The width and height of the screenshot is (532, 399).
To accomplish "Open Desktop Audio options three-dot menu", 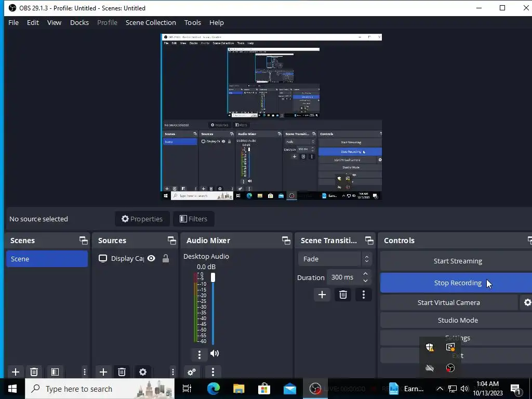I will pyautogui.click(x=199, y=354).
